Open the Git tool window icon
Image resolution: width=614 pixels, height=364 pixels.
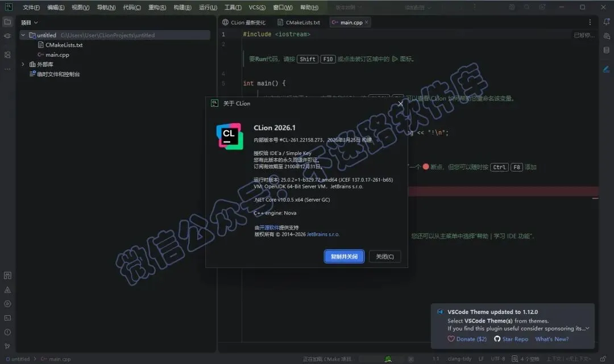click(7, 346)
